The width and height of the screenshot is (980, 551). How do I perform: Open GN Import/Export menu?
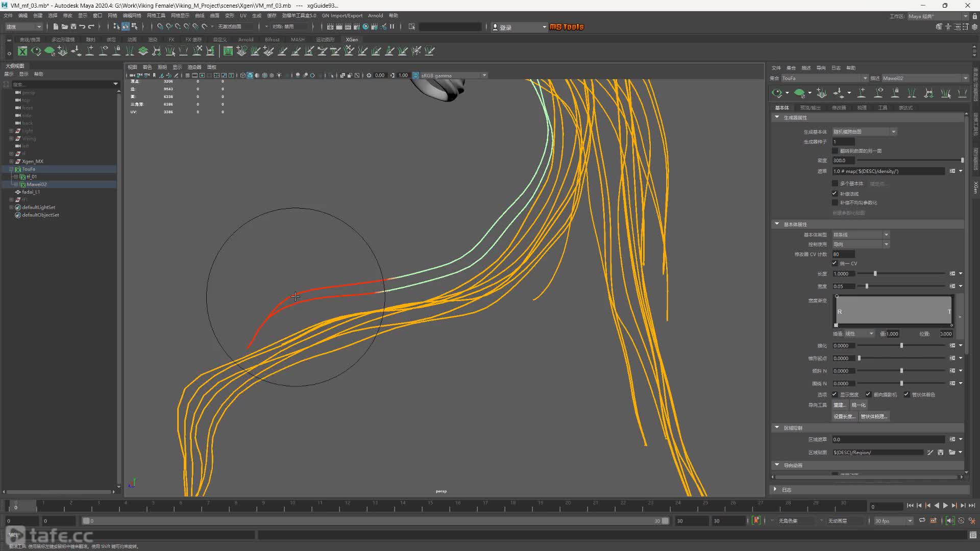(342, 16)
